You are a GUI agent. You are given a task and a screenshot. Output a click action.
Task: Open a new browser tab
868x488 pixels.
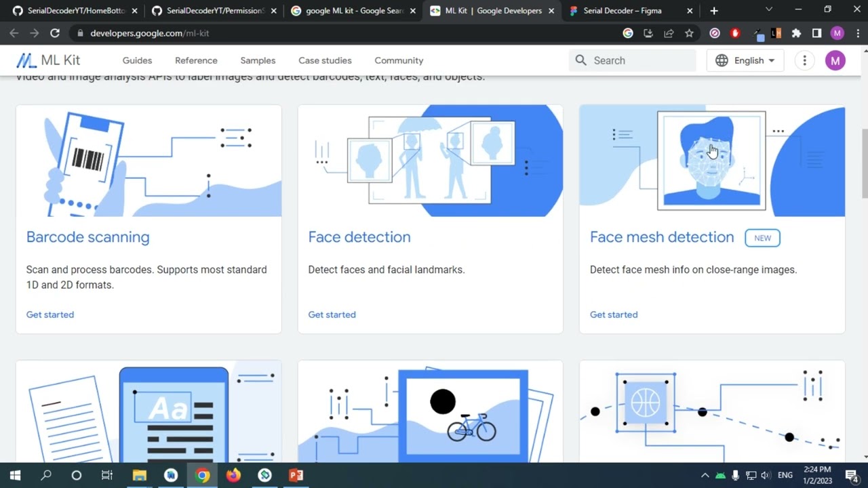[714, 11]
